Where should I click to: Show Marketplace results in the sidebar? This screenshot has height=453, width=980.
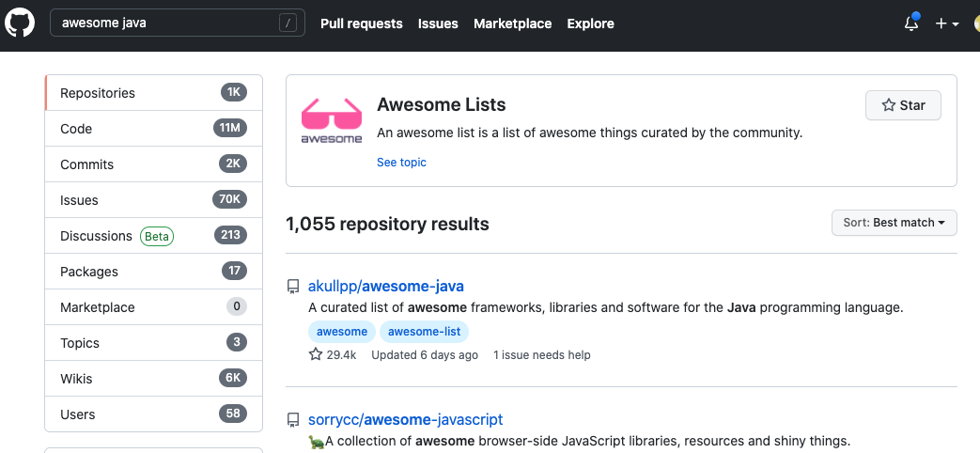(x=154, y=306)
